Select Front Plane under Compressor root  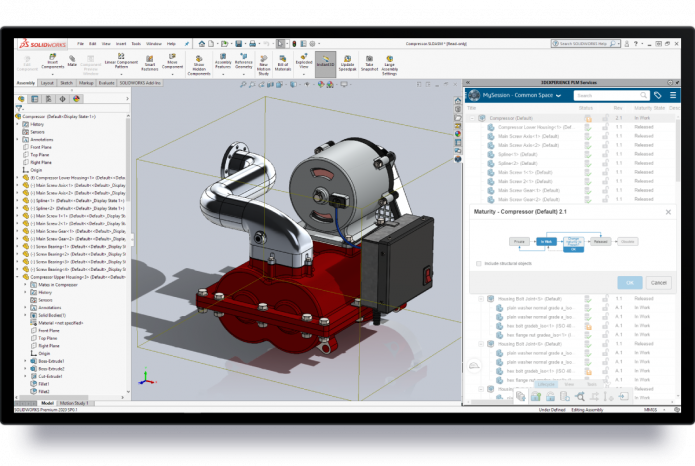pos(41,147)
